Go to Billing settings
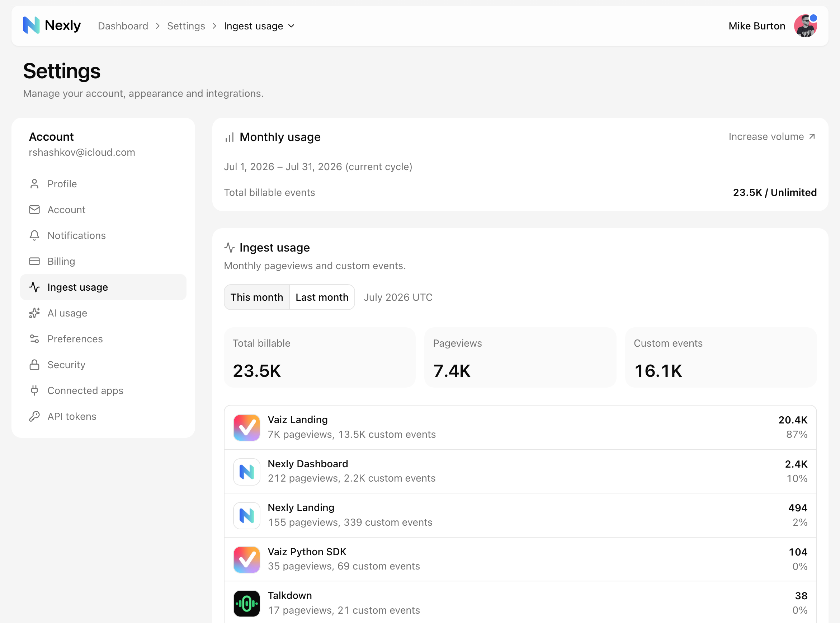This screenshot has height=623, width=840. point(103,261)
